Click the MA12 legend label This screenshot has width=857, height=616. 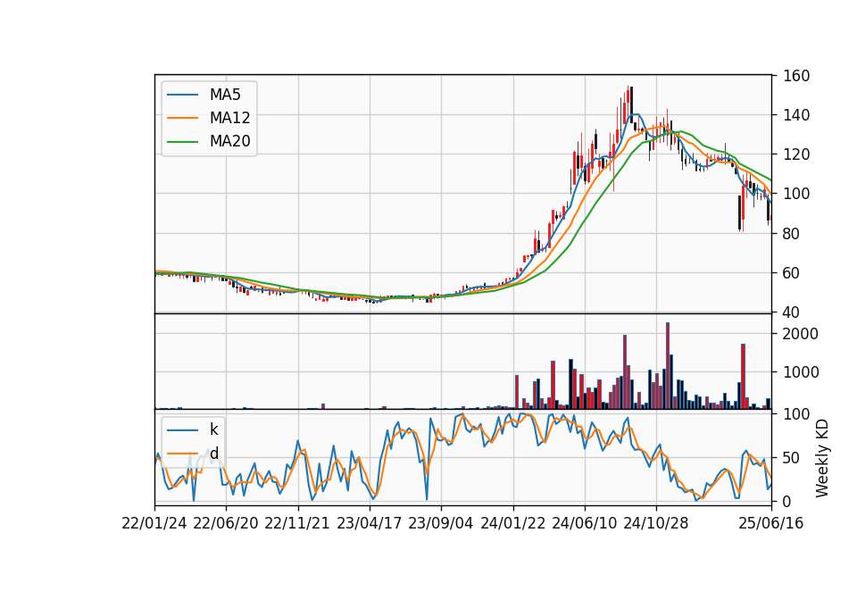(x=229, y=118)
